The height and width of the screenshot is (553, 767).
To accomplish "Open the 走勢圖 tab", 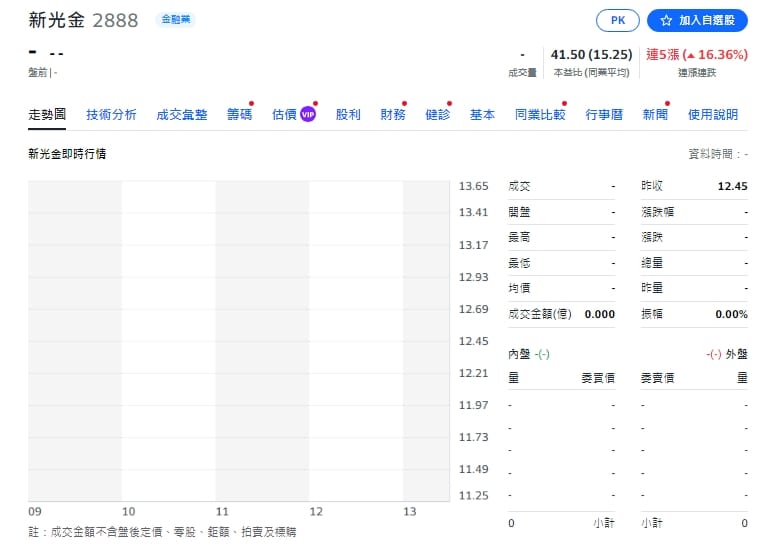I will tap(47, 114).
